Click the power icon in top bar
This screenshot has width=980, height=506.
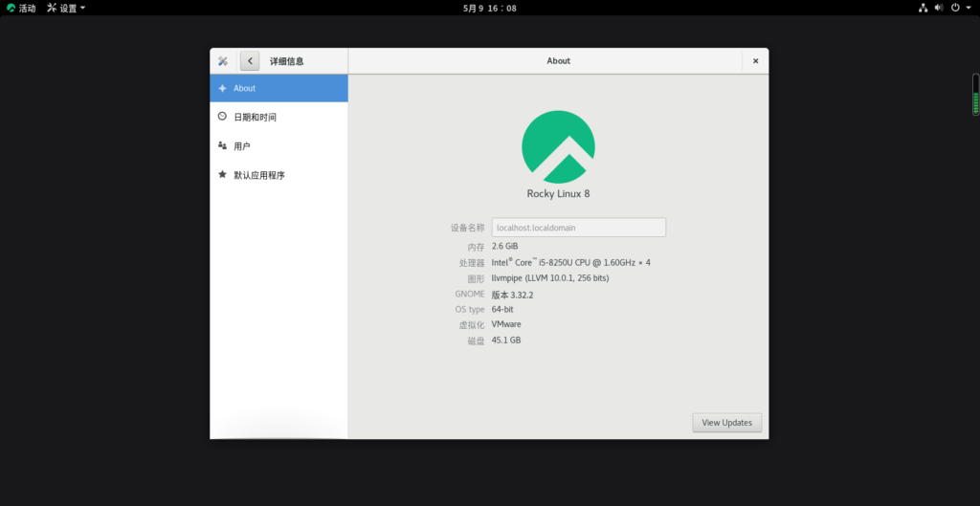point(954,8)
